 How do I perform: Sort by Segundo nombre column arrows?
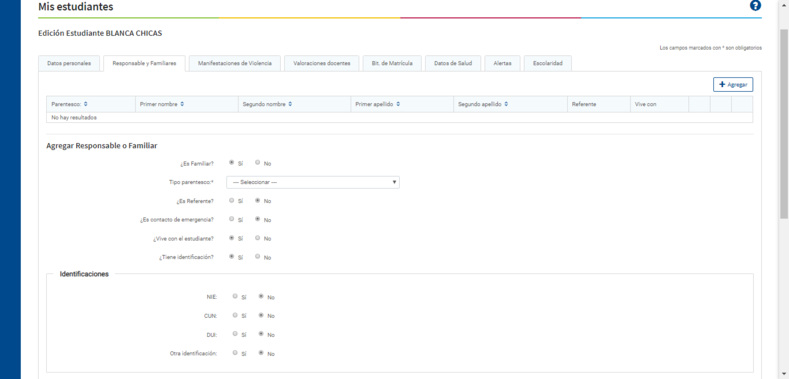tap(290, 104)
